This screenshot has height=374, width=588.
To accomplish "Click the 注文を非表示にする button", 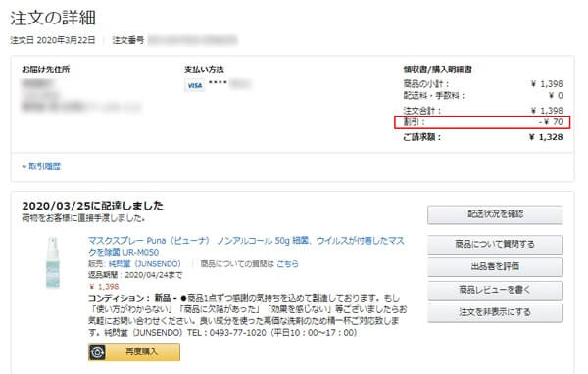I will pyautogui.click(x=495, y=312).
